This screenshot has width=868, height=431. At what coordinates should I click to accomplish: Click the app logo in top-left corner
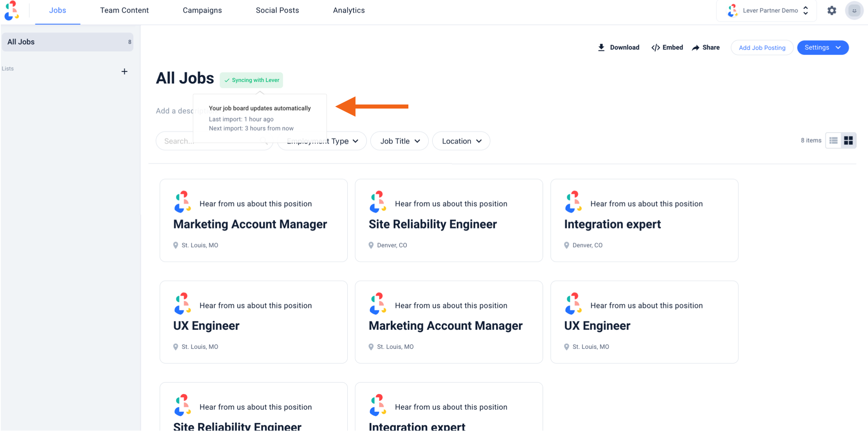tap(11, 11)
